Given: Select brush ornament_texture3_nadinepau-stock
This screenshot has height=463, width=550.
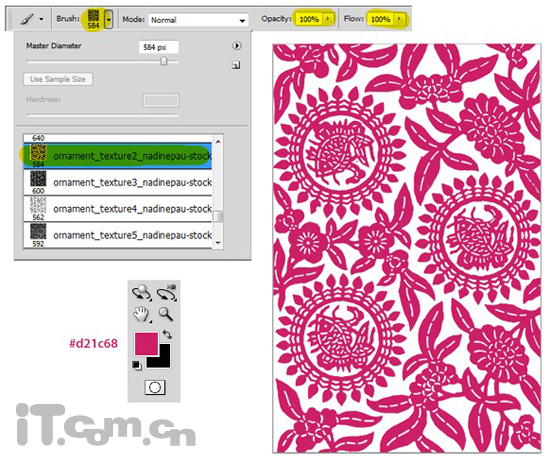Looking at the screenshot, I should click(x=118, y=182).
